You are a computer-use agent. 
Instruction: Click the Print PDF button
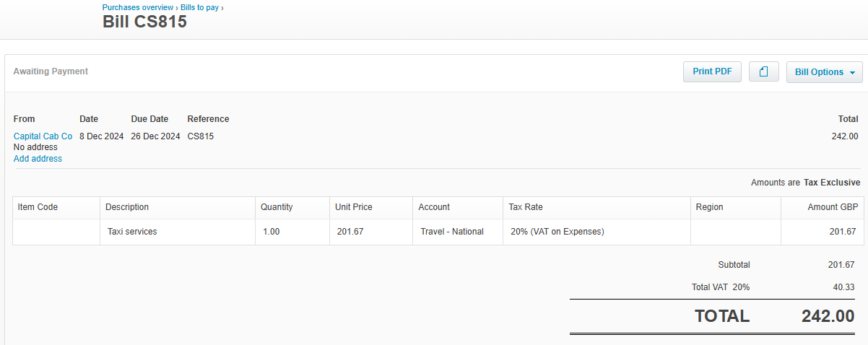pyautogui.click(x=712, y=71)
